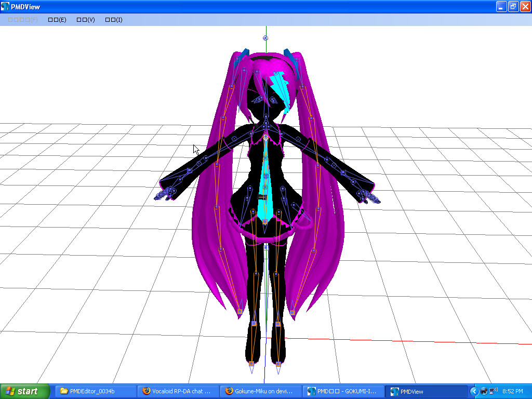
Task: Click the PMDView icon on its taskbar button
Action: [395, 391]
